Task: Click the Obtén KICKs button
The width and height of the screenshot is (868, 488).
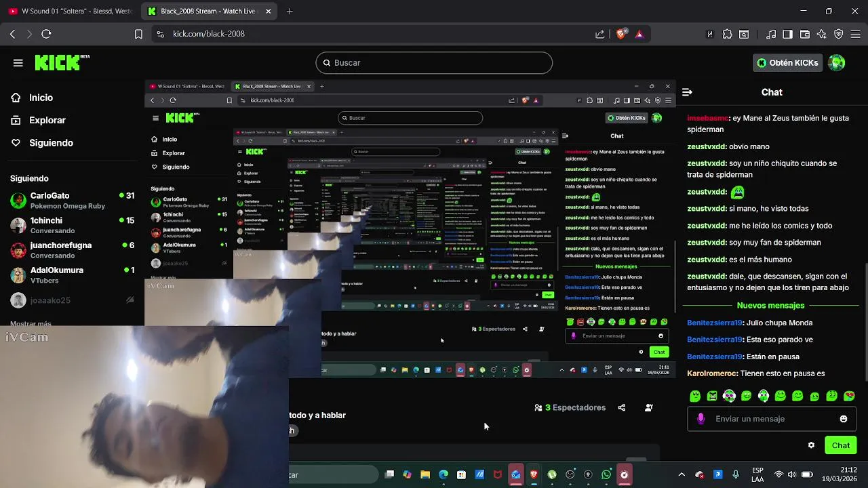Action: 787,63
